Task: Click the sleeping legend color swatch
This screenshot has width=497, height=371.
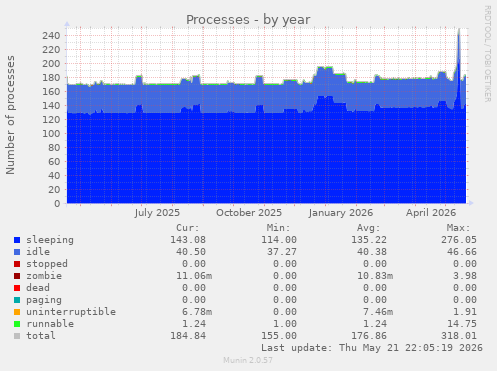Action: tap(17, 240)
